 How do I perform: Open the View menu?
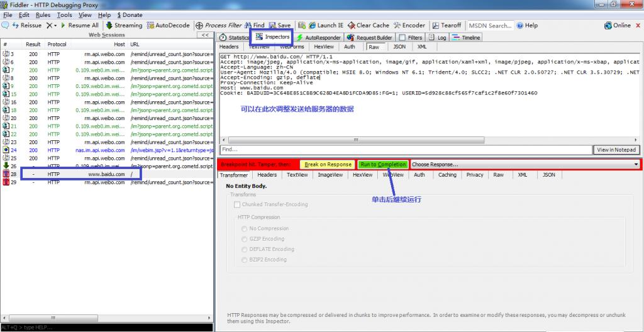click(85, 15)
